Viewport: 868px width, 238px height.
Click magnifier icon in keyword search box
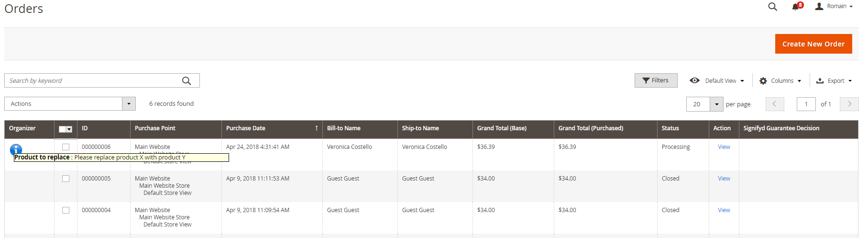point(187,81)
